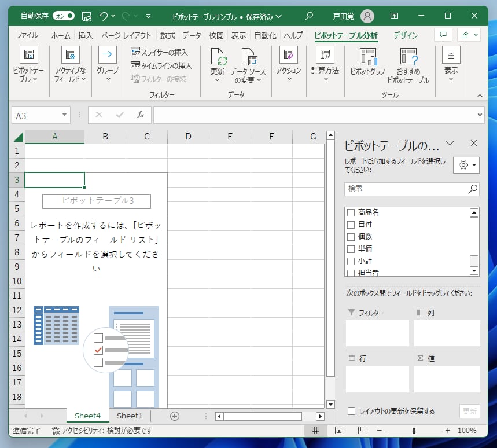Toggle the 自動保存 switch
Screen dimensions: 497x448
tap(64, 16)
